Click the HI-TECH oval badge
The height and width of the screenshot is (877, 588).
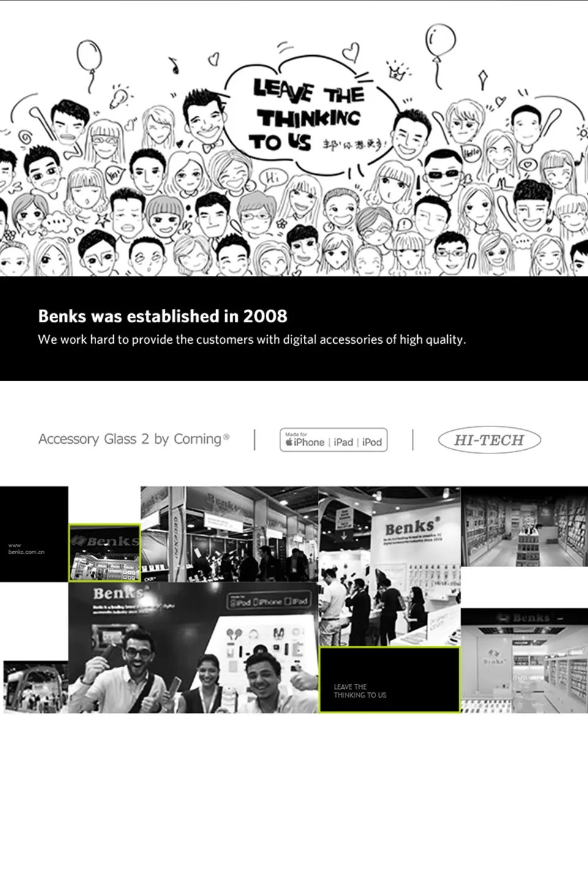pyautogui.click(x=489, y=440)
